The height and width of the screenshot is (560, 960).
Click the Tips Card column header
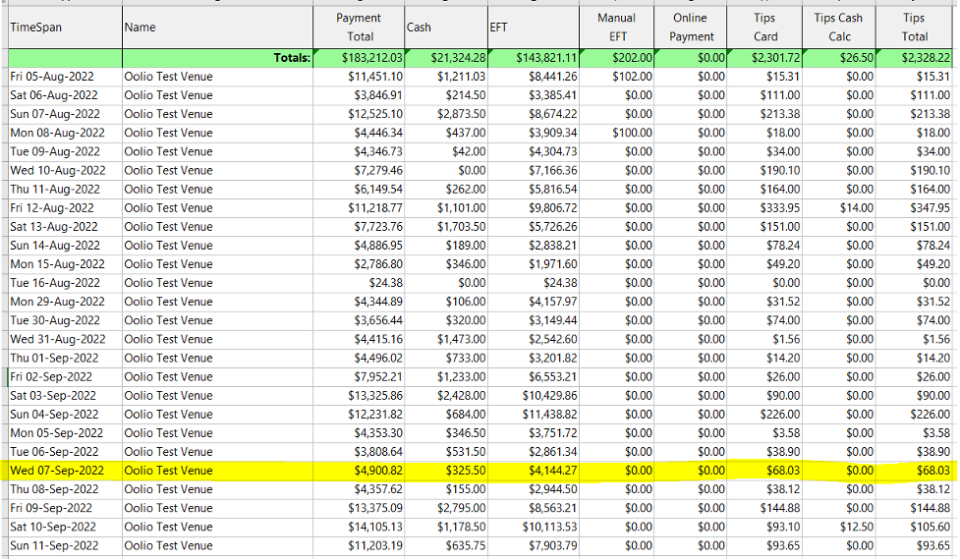[764, 28]
